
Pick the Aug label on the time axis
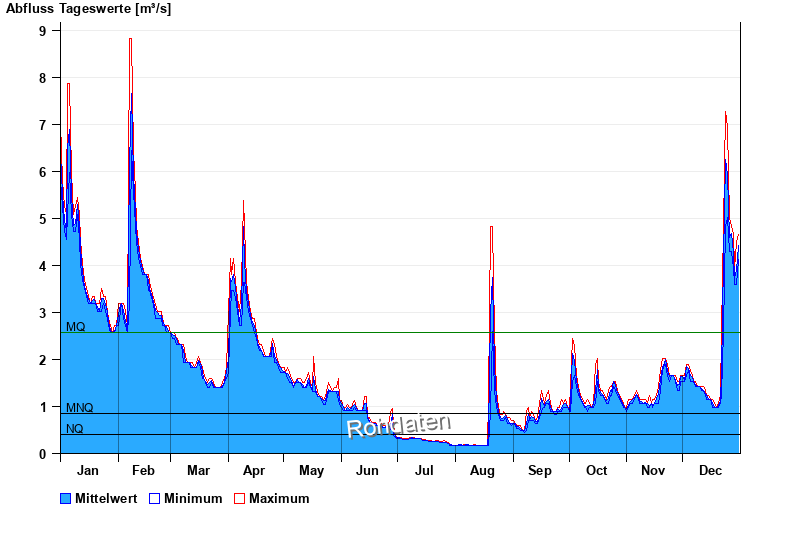tap(482, 471)
